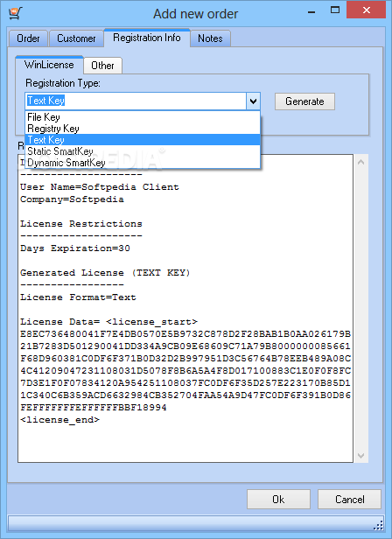Click the window resize grip at bottom-right corner
This screenshot has height=539, width=392.
(378, 525)
